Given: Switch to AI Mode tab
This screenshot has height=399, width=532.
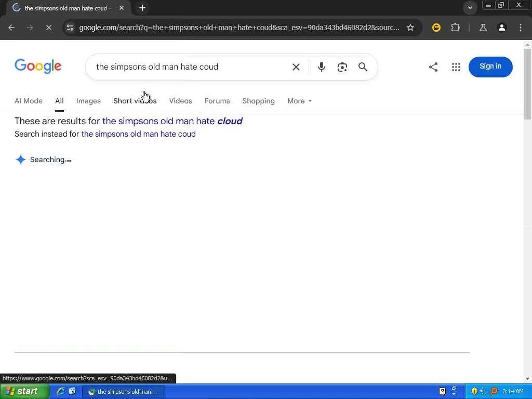Looking at the screenshot, I should click(29, 101).
